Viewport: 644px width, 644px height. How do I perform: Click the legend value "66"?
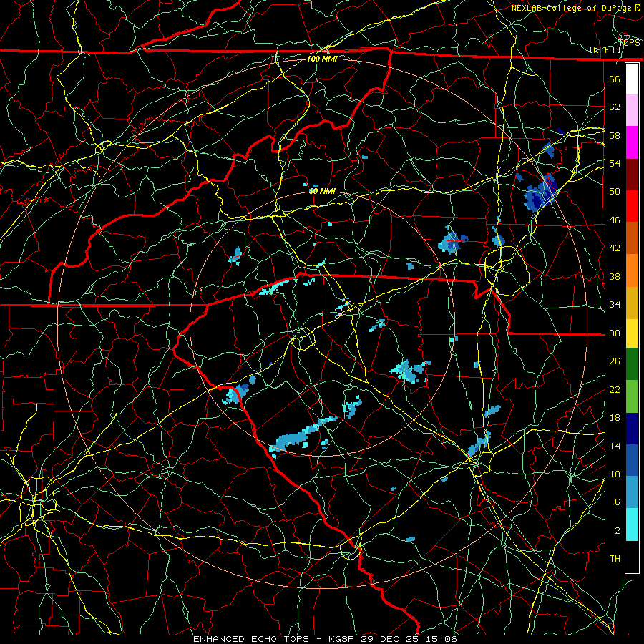615,79
